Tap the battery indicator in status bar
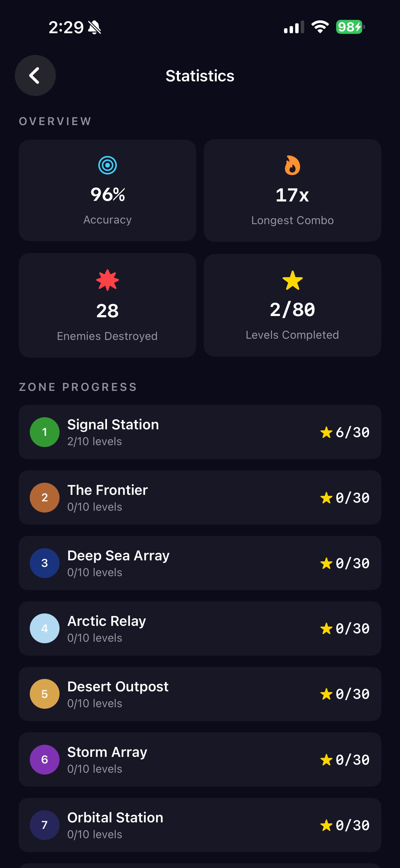Screen dimensions: 400x868 click(350, 27)
